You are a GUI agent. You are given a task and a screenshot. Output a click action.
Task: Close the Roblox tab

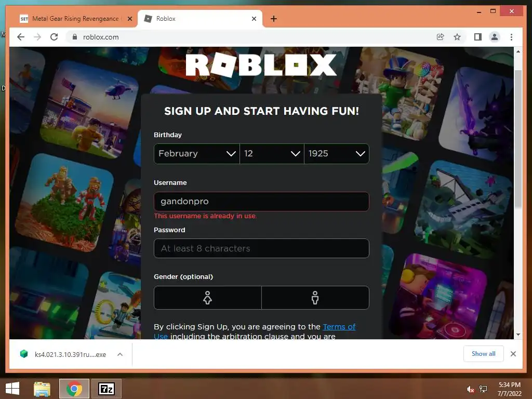(254, 19)
